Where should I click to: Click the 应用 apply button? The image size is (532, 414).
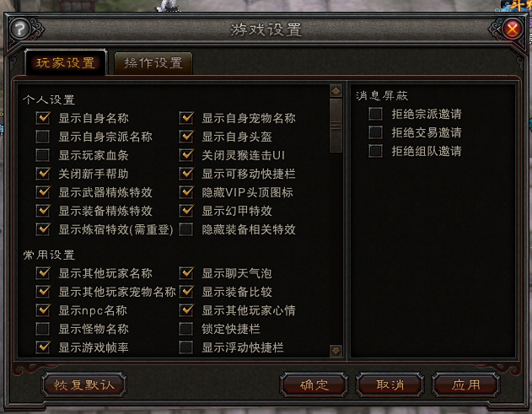click(466, 384)
